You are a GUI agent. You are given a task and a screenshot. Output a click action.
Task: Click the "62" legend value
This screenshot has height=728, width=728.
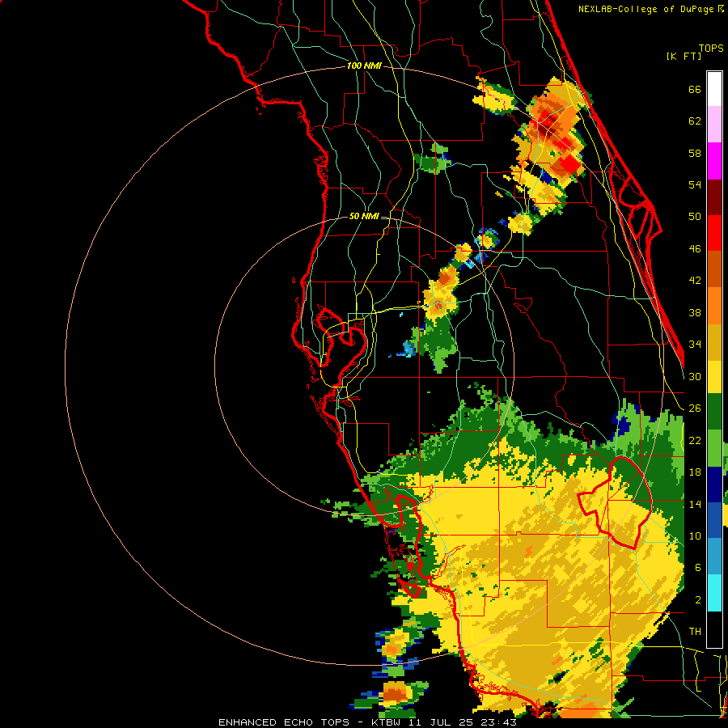click(695, 121)
